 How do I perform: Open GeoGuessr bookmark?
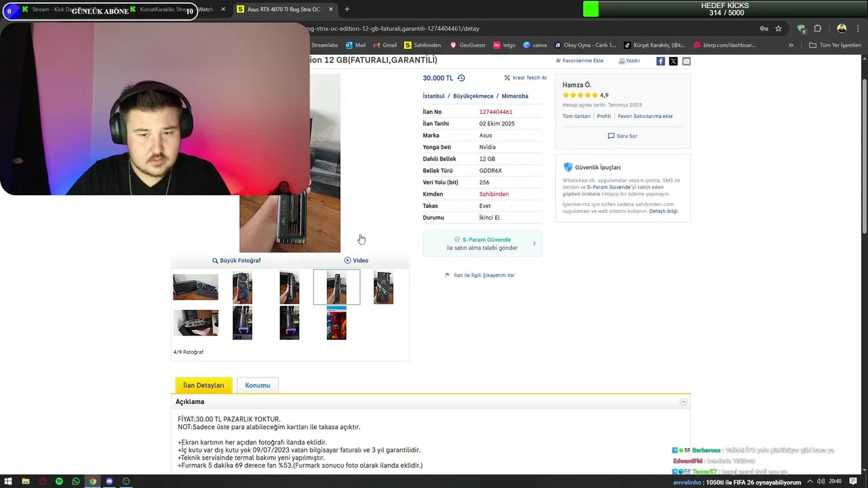click(467, 45)
